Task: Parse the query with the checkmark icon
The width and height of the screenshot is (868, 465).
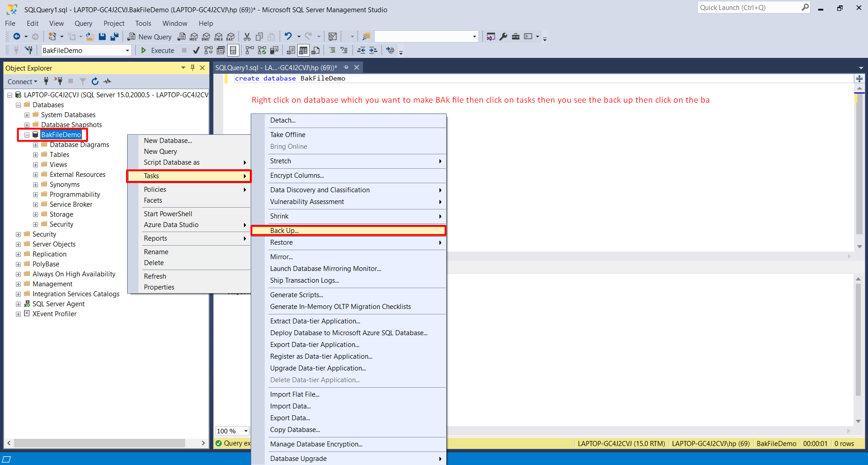Action: (x=196, y=50)
